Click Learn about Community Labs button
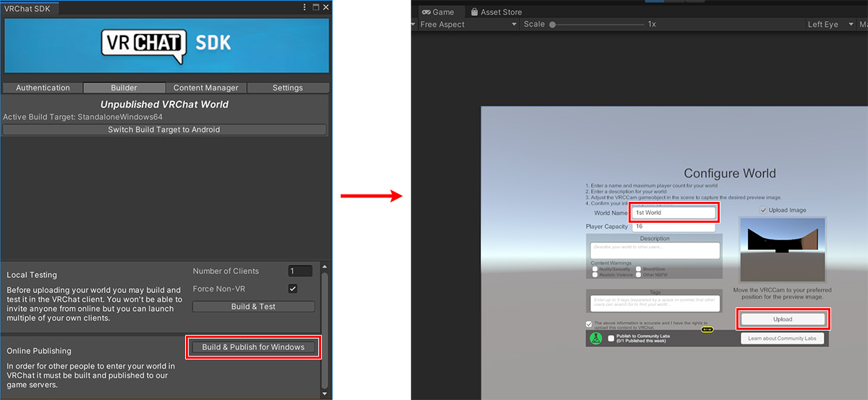 [x=782, y=339]
